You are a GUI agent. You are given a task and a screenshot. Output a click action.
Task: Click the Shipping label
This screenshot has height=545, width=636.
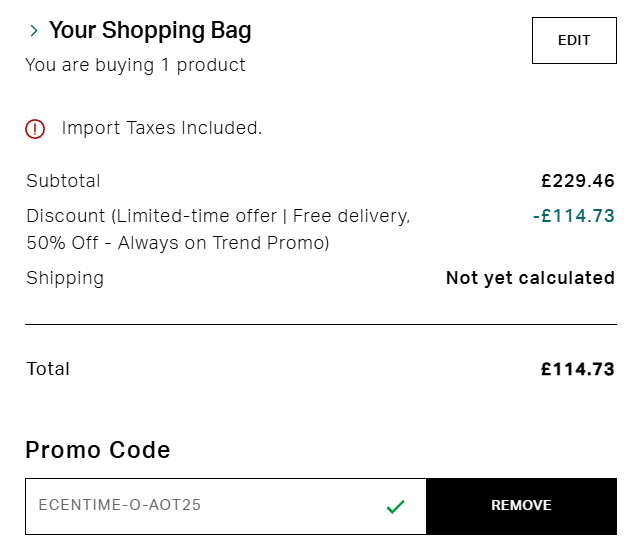[x=65, y=278]
